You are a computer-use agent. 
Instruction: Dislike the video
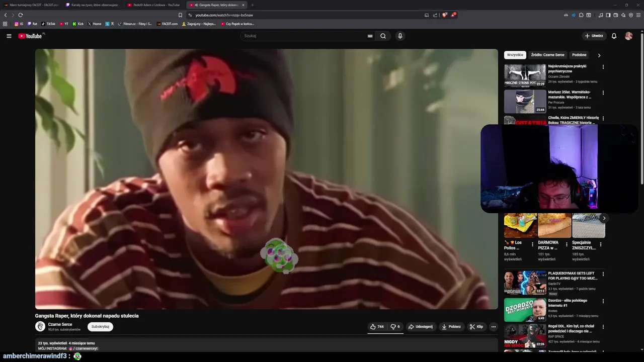395,327
